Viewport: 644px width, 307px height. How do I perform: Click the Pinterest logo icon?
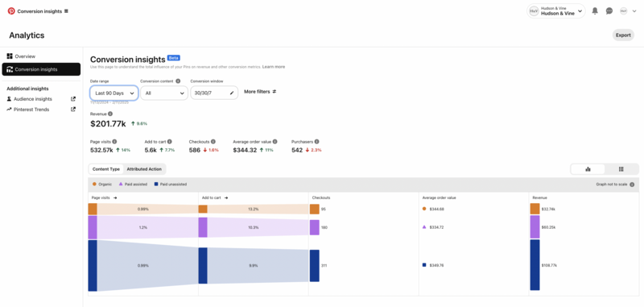click(x=11, y=11)
